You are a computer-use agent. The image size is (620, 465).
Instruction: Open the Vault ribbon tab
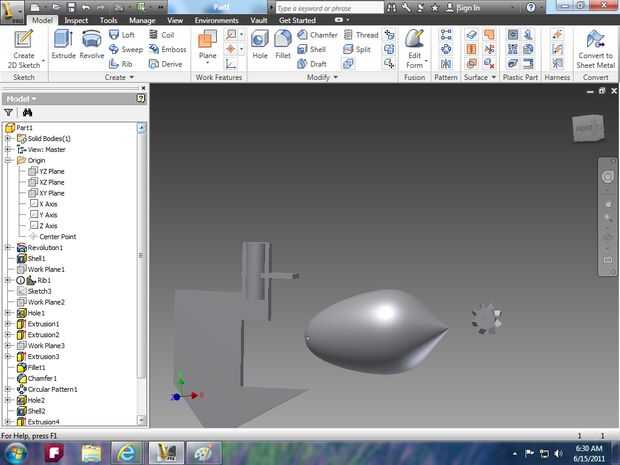click(259, 20)
